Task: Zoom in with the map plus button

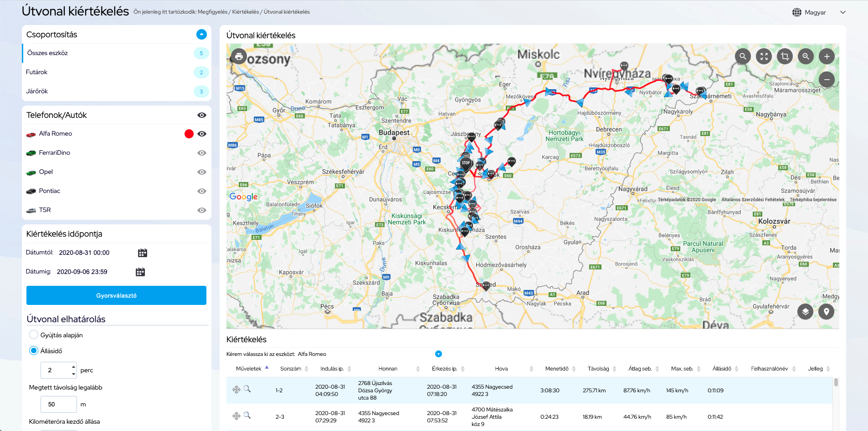Action: tap(827, 56)
